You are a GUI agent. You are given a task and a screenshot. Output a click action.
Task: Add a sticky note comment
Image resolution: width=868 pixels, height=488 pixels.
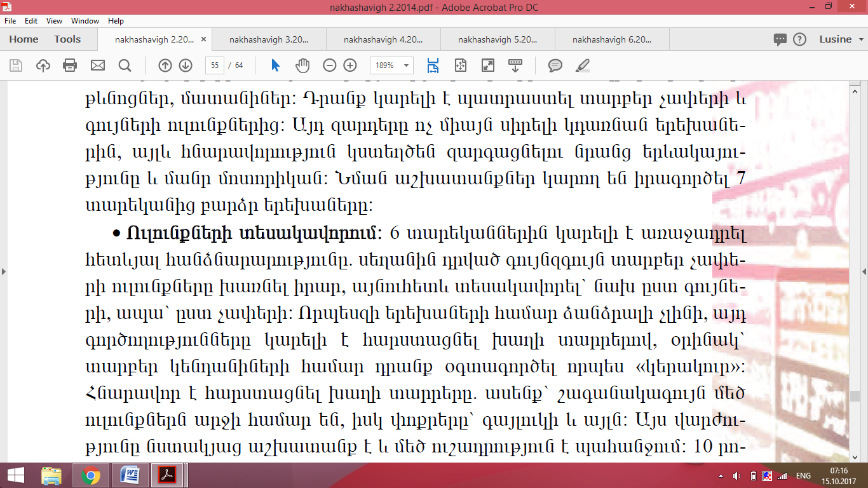click(555, 65)
